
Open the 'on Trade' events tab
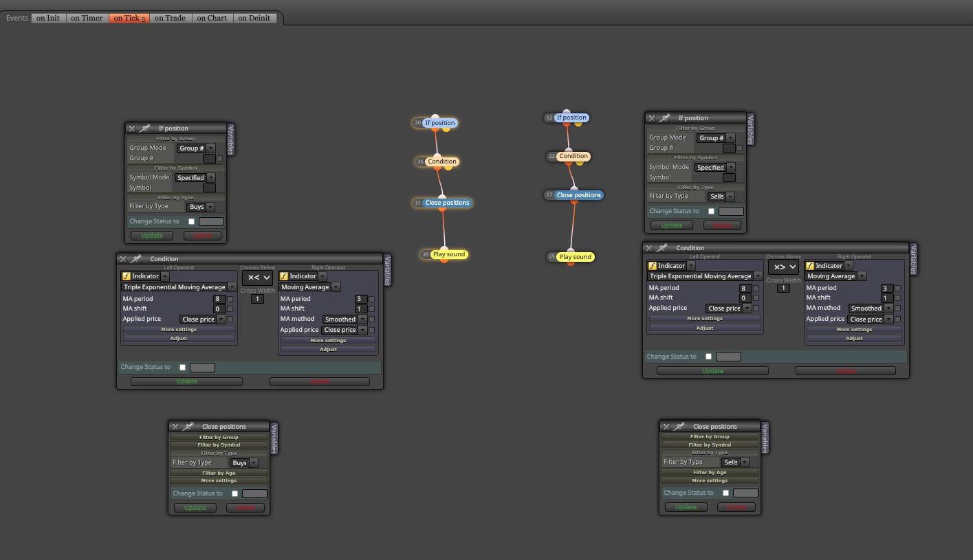170,18
